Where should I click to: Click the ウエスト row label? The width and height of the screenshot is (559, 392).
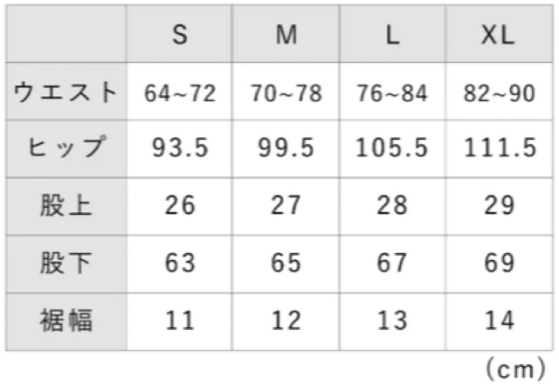(66, 92)
